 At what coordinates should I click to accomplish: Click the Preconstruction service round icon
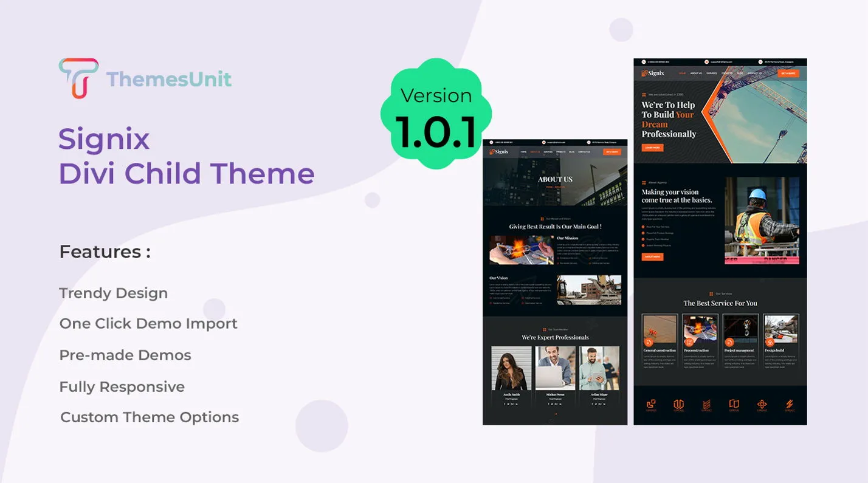tap(689, 342)
